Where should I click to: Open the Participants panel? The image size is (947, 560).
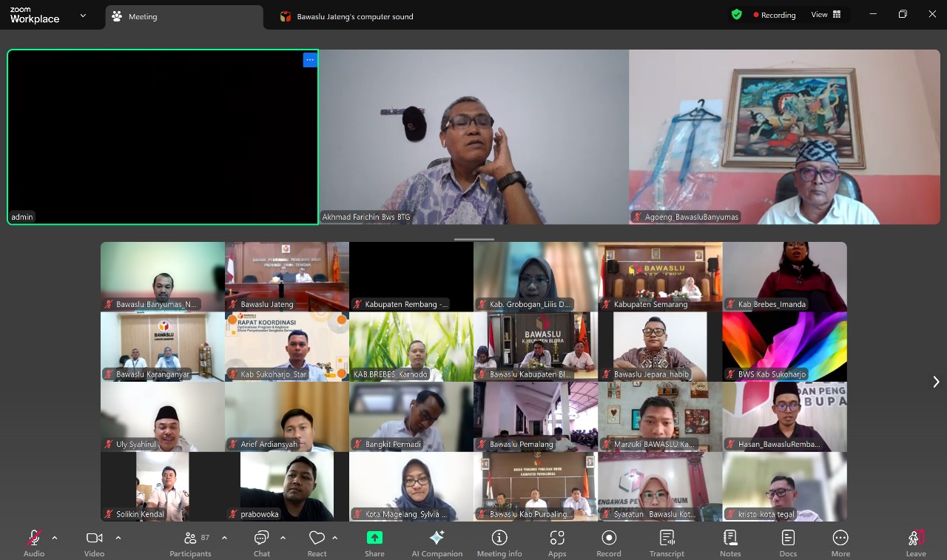click(x=191, y=542)
